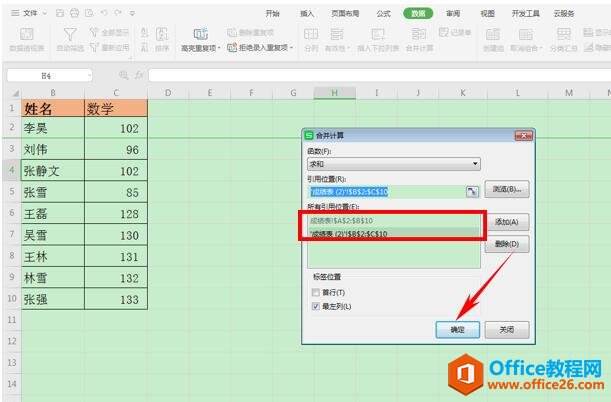Switch to the 插入 ribbon tab
Image resolution: width=611 pixels, height=402 pixels.
pyautogui.click(x=307, y=14)
